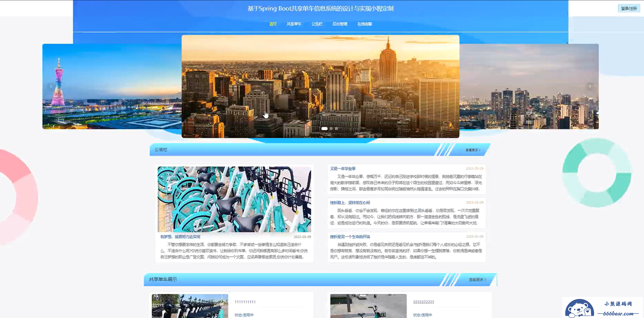Click the 2023-03-09 date of 又是一年毕业季

tap(475, 169)
